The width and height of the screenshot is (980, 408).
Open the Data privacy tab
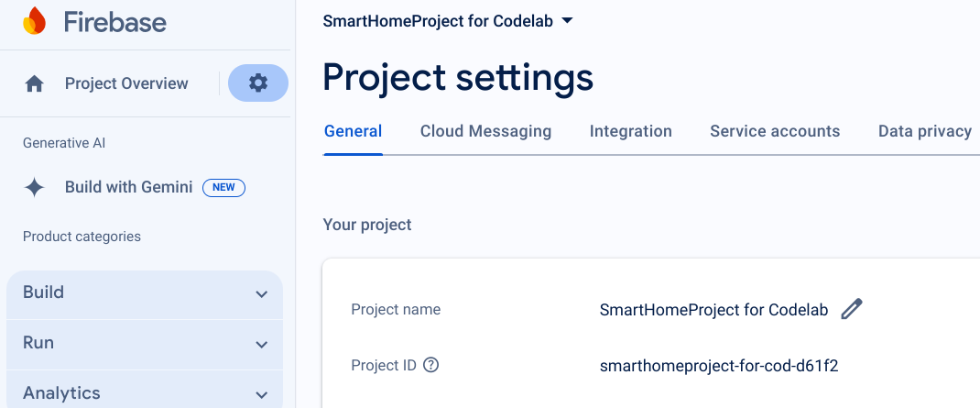[x=924, y=131]
